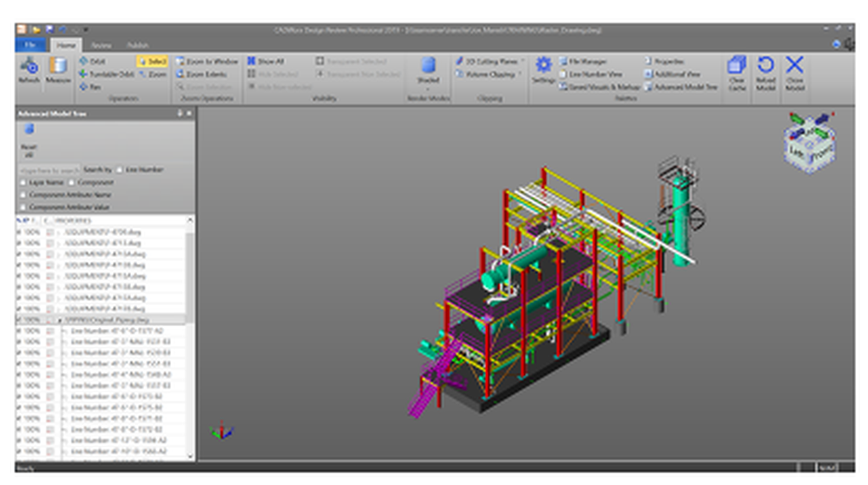868x485 pixels.
Task: Open the quick access toolbar customize arrow
Action: coord(86,29)
